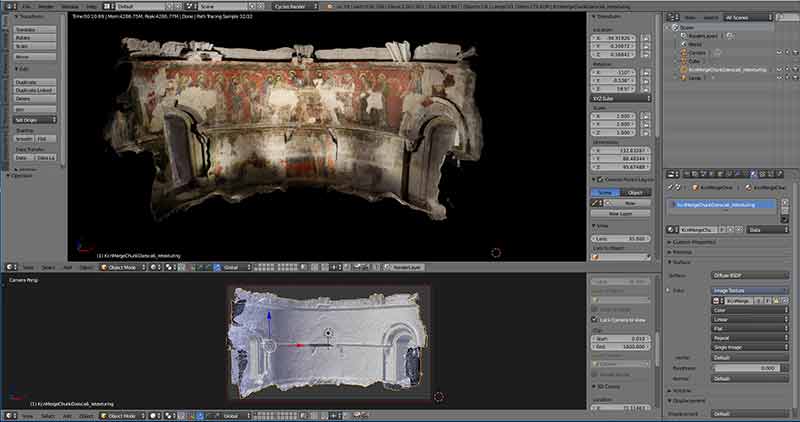Adjust the Roughness slider
This screenshot has height=422, width=800.
point(745,368)
